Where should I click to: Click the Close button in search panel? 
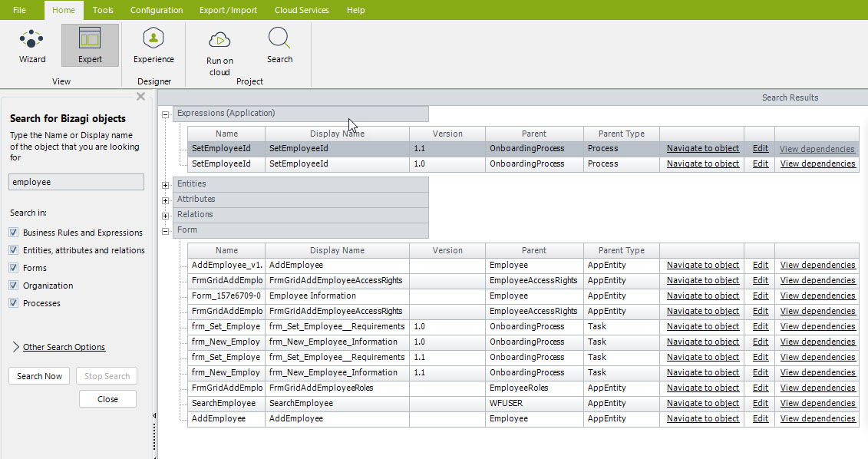coord(107,399)
